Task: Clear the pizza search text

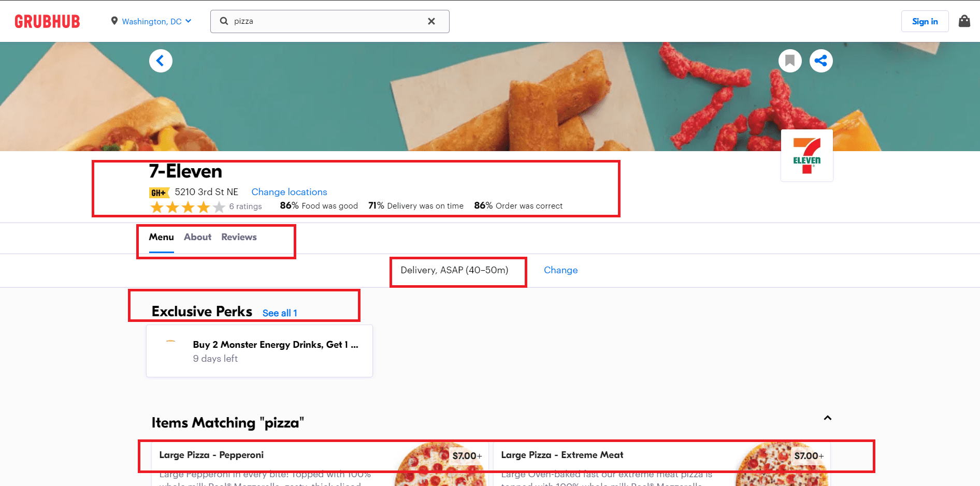Action: coord(431,21)
